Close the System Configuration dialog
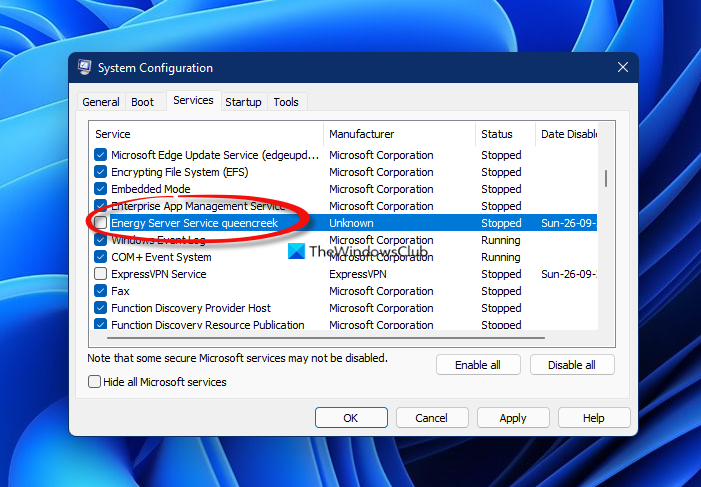701x487 pixels. tap(622, 68)
